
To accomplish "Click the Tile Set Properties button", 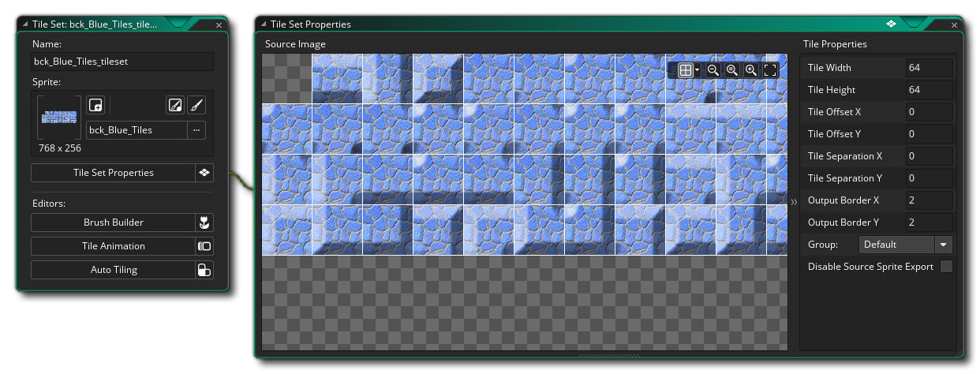I will [x=113, y=173].
